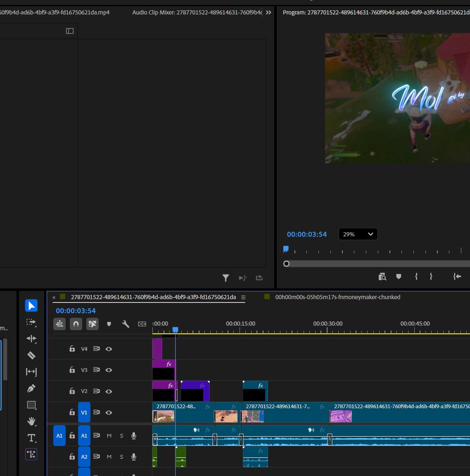Toggle lock on A1 track
This screenshot has width=470, height=476.
(72, 436)
